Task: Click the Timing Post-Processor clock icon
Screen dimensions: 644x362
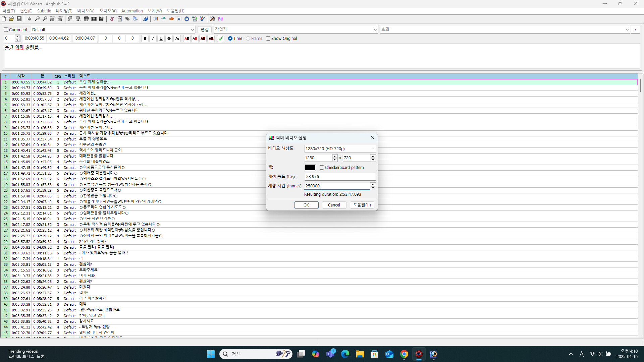Action: click(x=187, y=19)
